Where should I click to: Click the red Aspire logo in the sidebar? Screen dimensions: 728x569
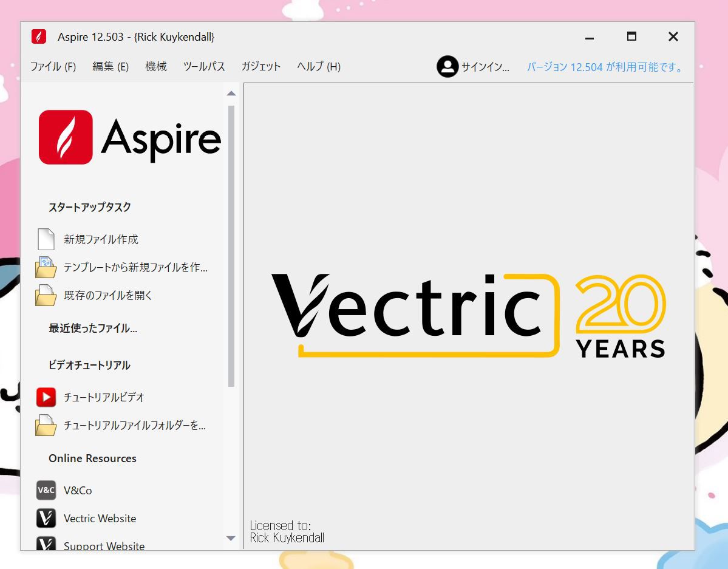pyautogui.click(x=66, y=137)
